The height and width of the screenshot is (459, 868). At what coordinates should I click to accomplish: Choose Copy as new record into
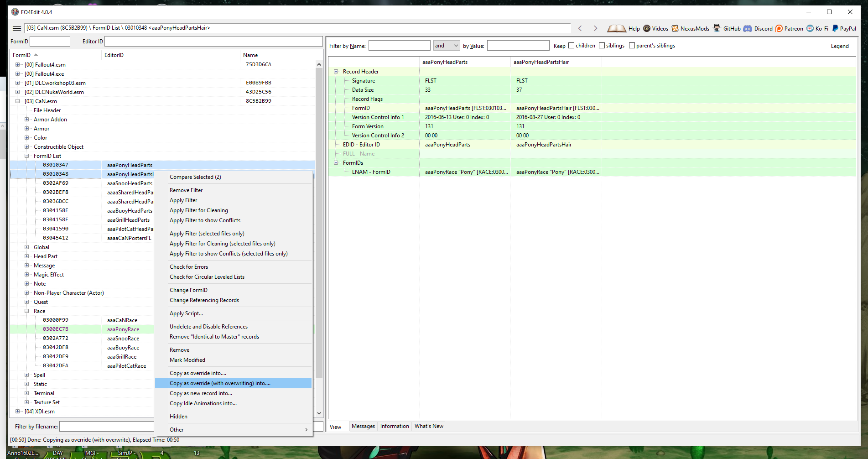coord(234,393)
